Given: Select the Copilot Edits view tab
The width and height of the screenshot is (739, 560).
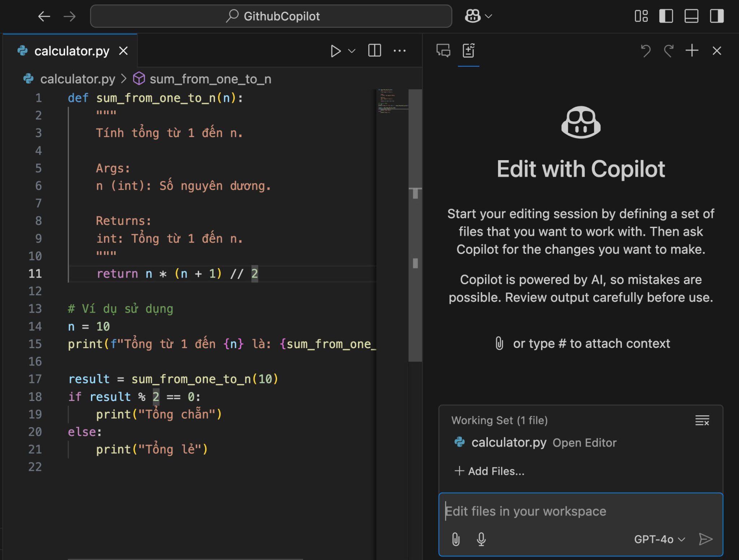Looking at the screenshot, I should tap(468, 51).
